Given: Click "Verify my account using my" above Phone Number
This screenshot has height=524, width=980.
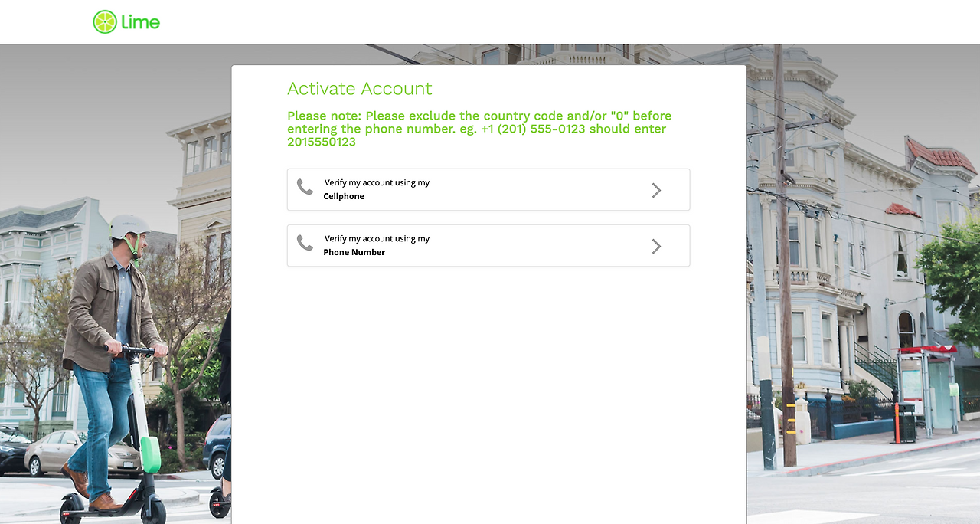Looking at the screenshot, I should 377,238.
